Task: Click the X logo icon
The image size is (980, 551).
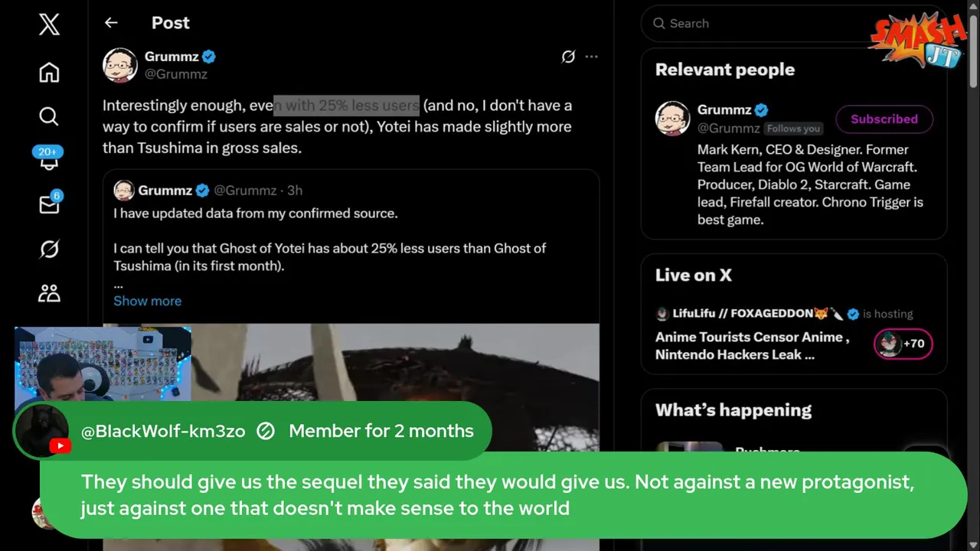Action: click(49, 25)
